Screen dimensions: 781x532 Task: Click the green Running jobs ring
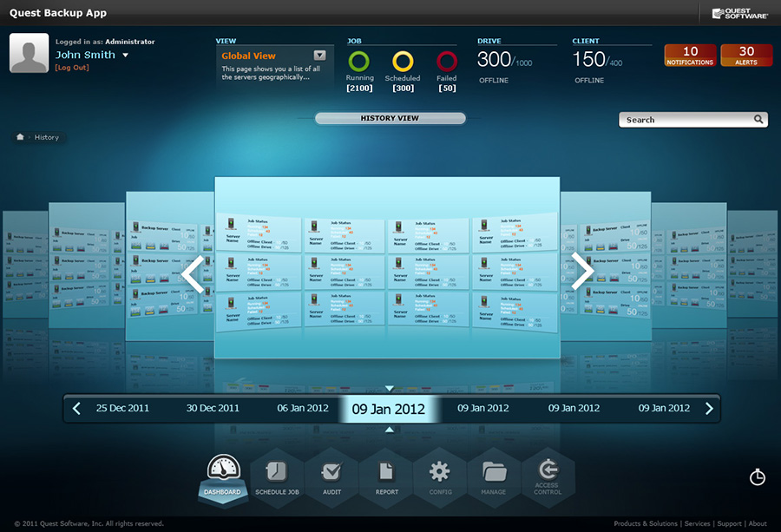358,62
